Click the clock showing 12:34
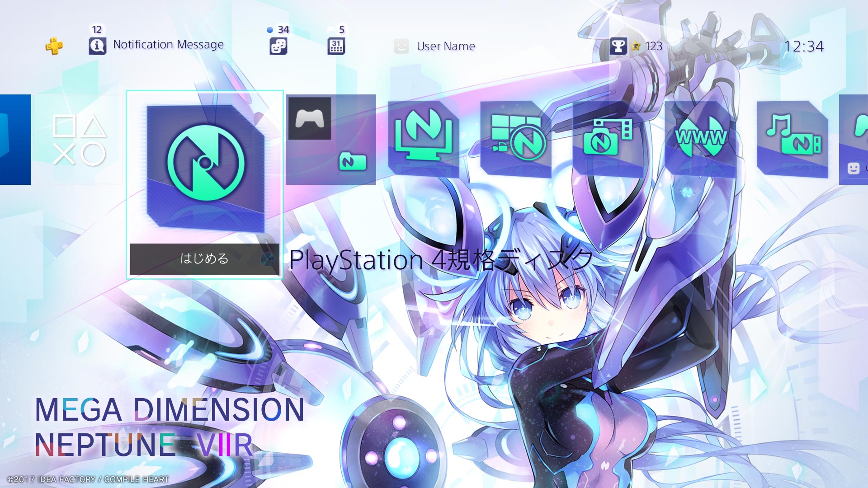868x488 pixels. (804, 46)
